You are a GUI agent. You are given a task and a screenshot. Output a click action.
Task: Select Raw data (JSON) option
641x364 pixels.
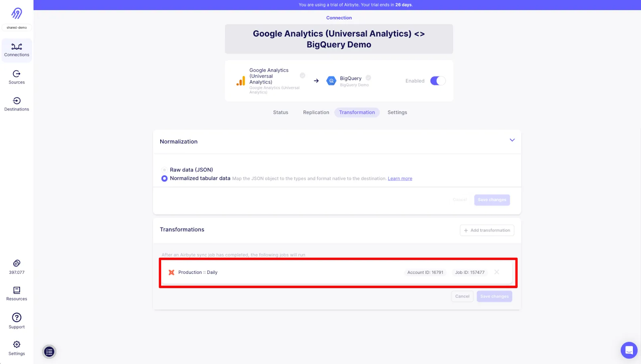[164, 170]
